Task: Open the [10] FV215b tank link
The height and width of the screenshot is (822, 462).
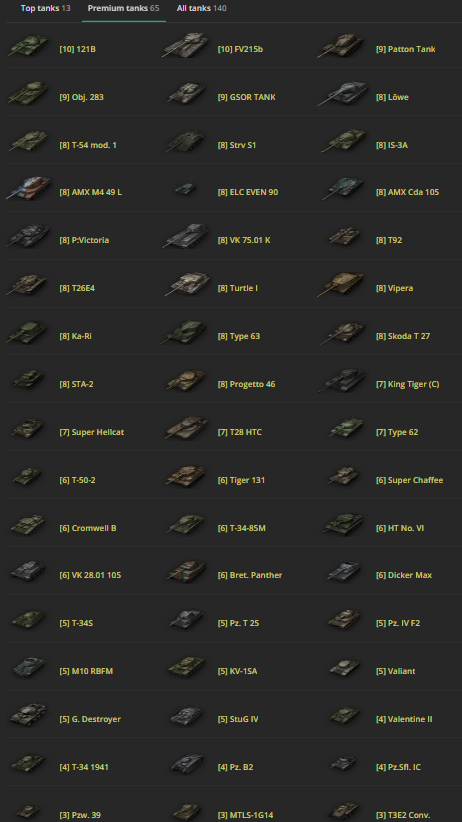Action: pos(240,49)
